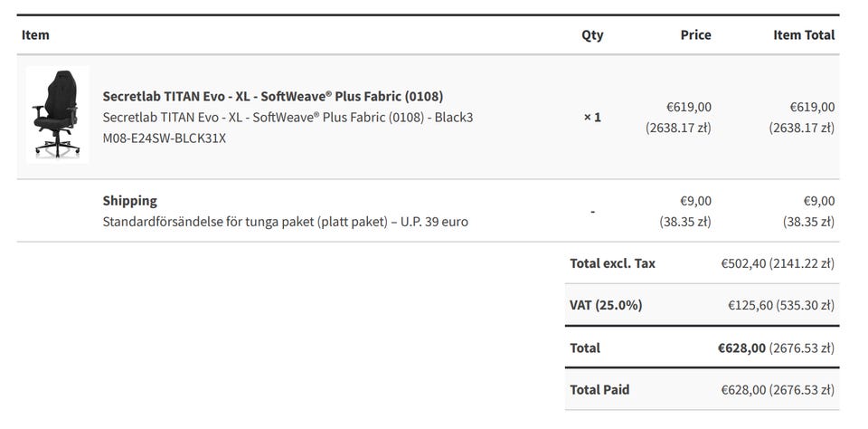Click the VAT (25.0%) label
This screenshot has height=429, width=868.
(606, 305)
